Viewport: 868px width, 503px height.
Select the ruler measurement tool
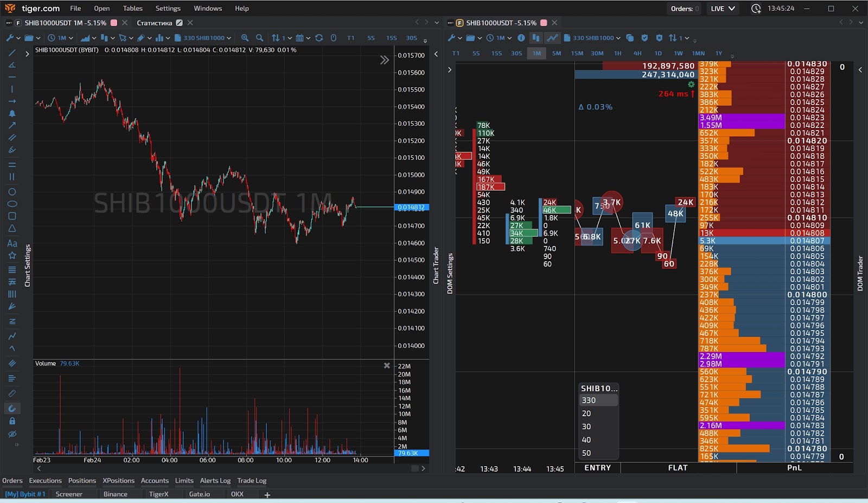tap(12, 394)
